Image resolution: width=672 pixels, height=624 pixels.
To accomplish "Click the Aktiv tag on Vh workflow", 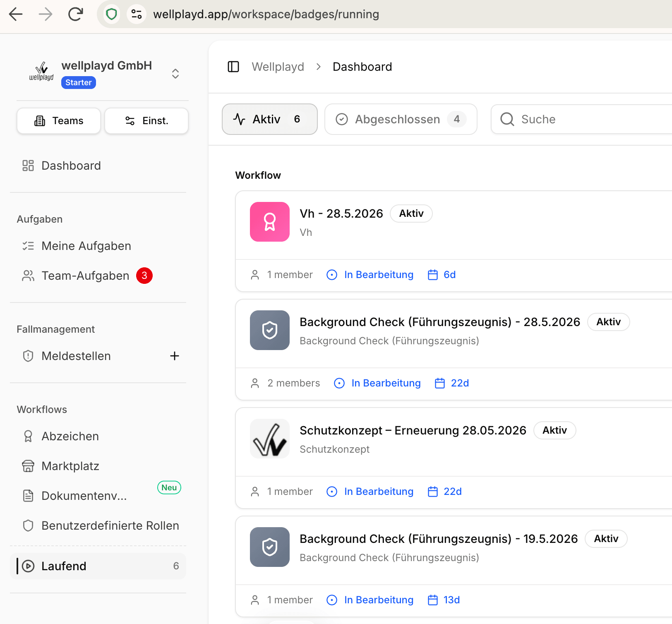I will point(411,214).
